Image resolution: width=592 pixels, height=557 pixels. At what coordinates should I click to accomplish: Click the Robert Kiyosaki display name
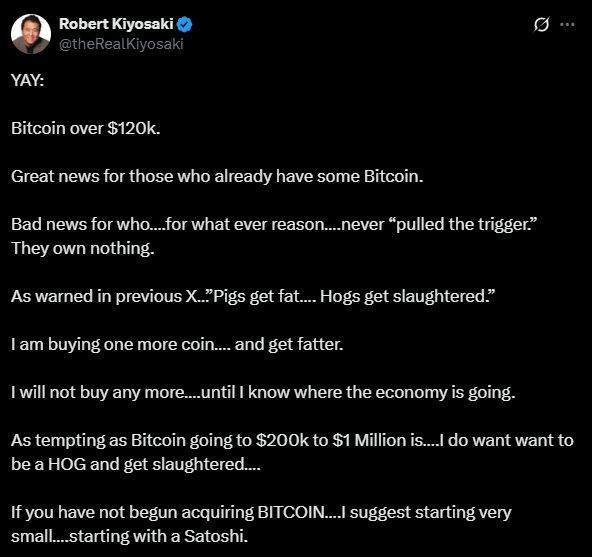[x=116, y=24]
